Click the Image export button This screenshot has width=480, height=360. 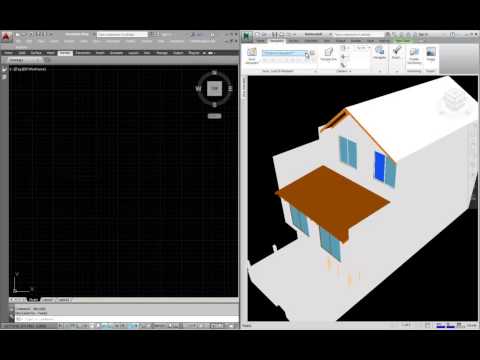tap(431, 53)
